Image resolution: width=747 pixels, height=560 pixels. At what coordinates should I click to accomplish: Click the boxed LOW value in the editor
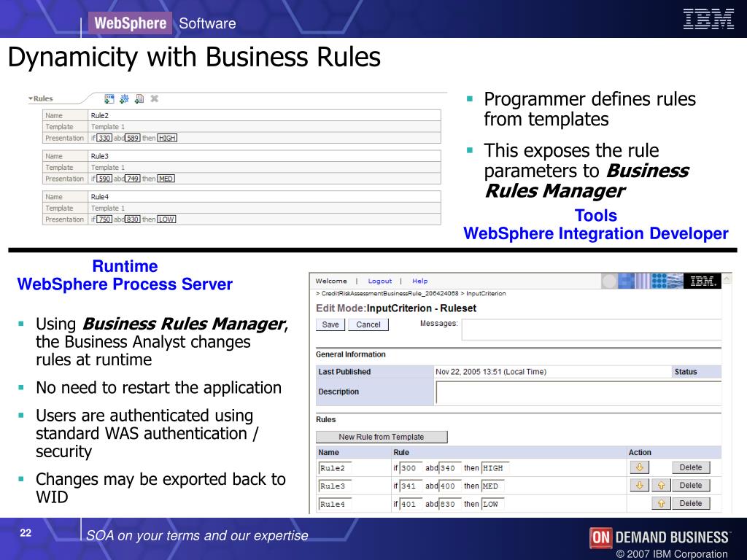tap(166, 219)
